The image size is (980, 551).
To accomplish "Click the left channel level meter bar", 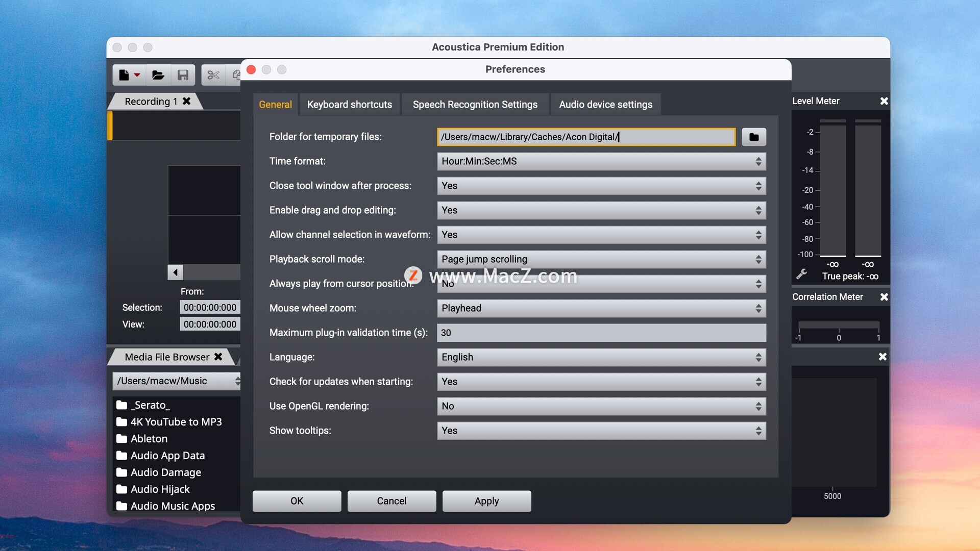I will [x=832, y=188].
